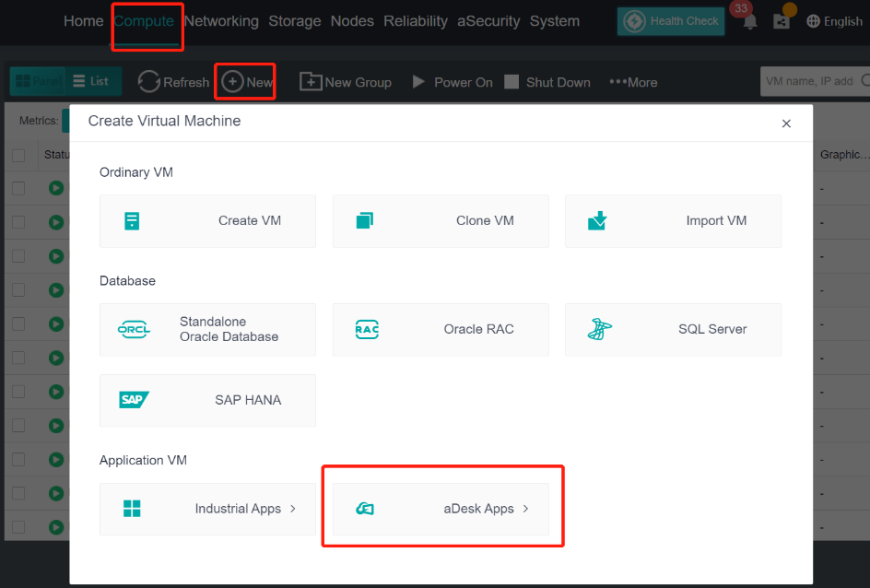Tick the second VM row checkbox
Screen dimensions: 870x588
18,222
